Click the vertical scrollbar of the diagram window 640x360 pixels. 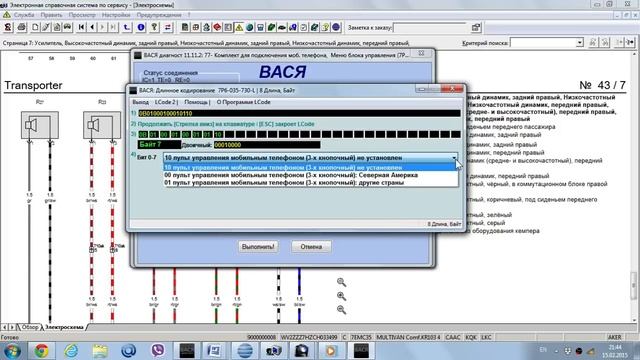[634, 188]
